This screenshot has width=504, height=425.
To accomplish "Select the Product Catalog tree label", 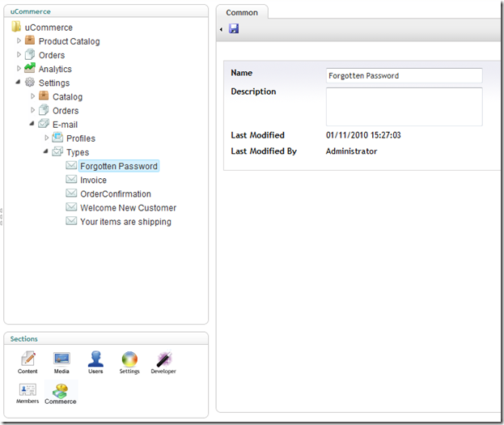I will pyautogui.click(x=69, y=41).
